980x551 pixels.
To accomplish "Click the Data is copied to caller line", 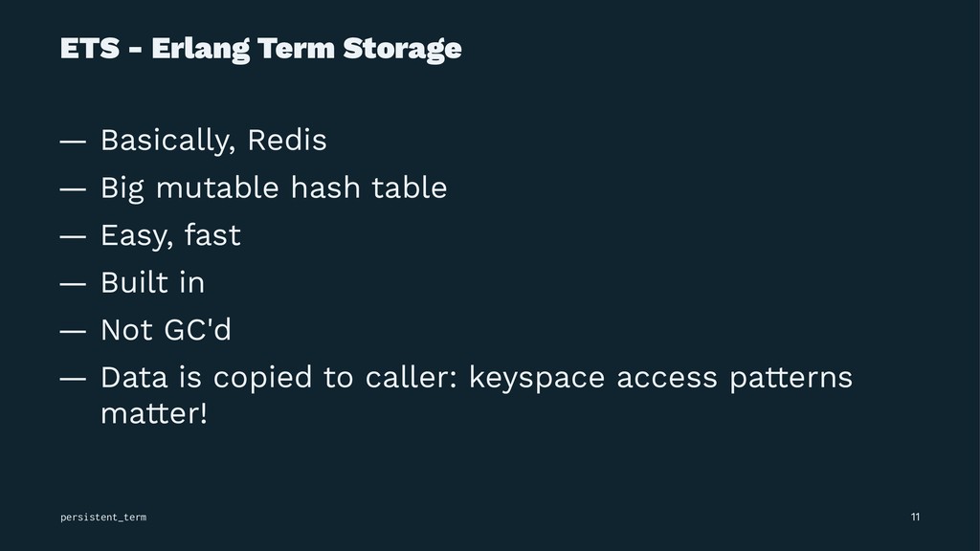I will pos(477,377).
